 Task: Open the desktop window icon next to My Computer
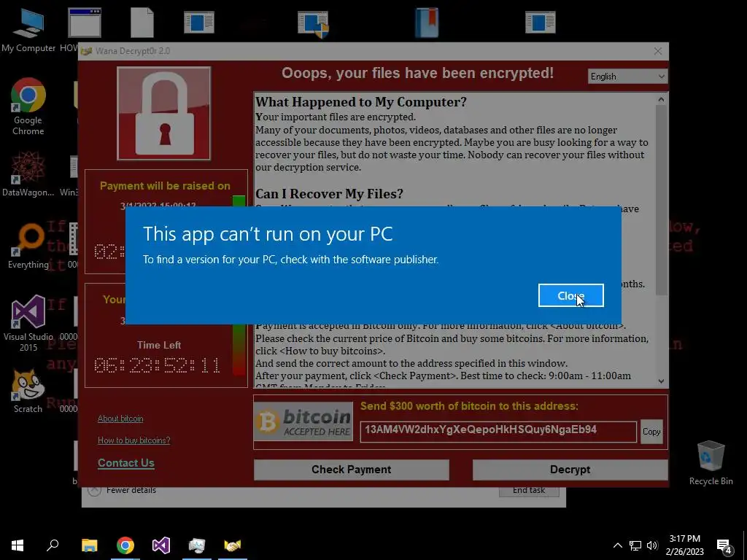point(85,23)
